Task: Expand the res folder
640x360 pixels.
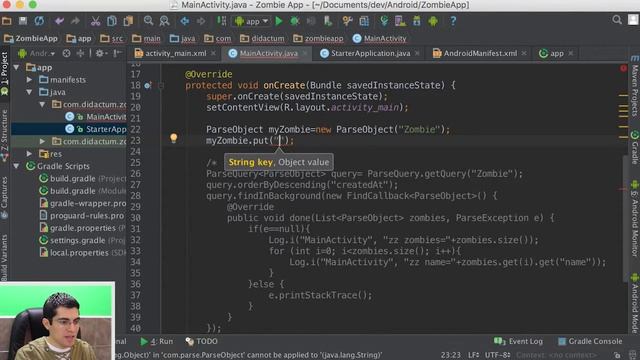Action: (29, 154)
